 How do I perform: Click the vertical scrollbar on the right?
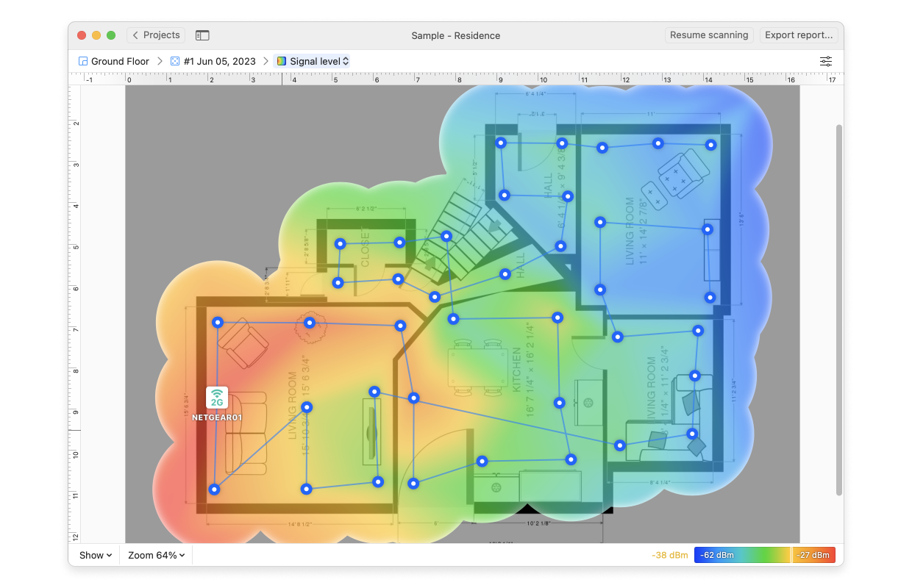pos(839,309)
